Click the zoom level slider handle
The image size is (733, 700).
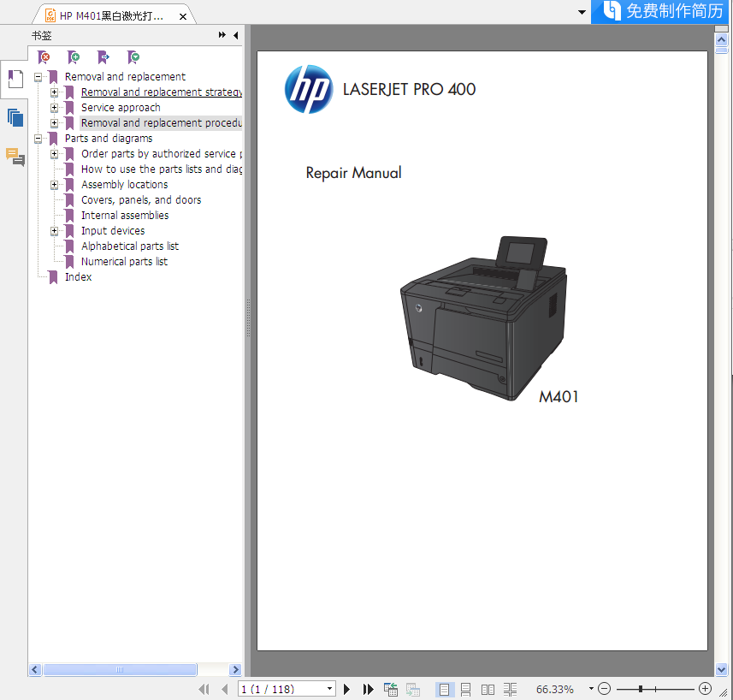[x=641, y=689]
